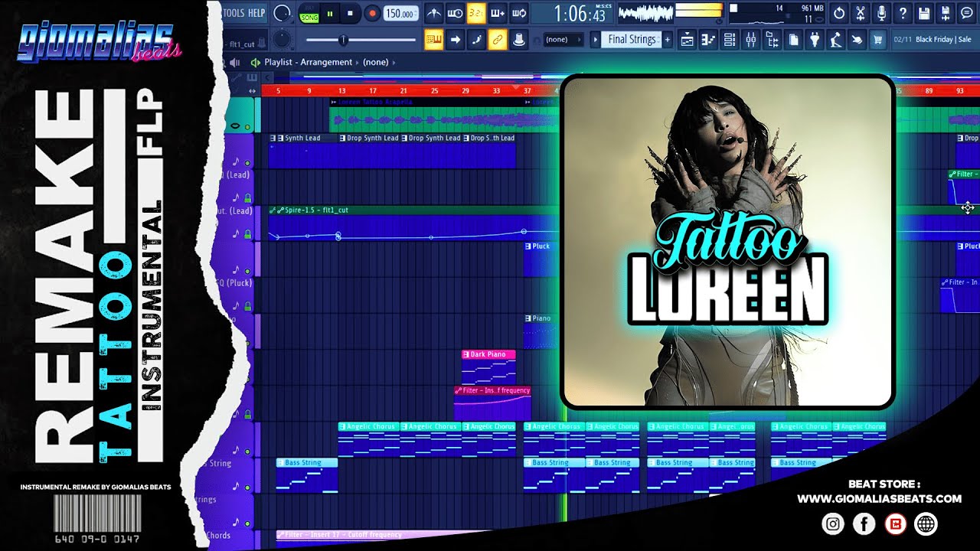This screenshot has height=551, width=980.
Task: Click the scissors audio editor icon
Action: 861,13
